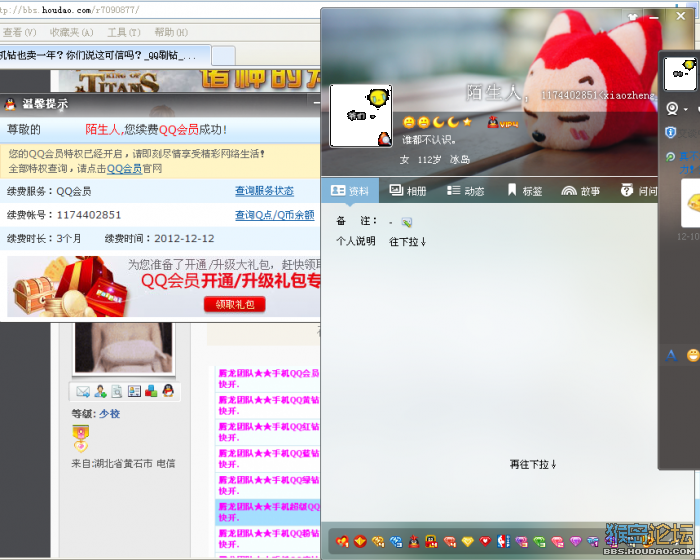Image resolution: width=700 pixels, height=560 pixels.
Task: Click 查询服务状态 link
Action: coord(264,191)
